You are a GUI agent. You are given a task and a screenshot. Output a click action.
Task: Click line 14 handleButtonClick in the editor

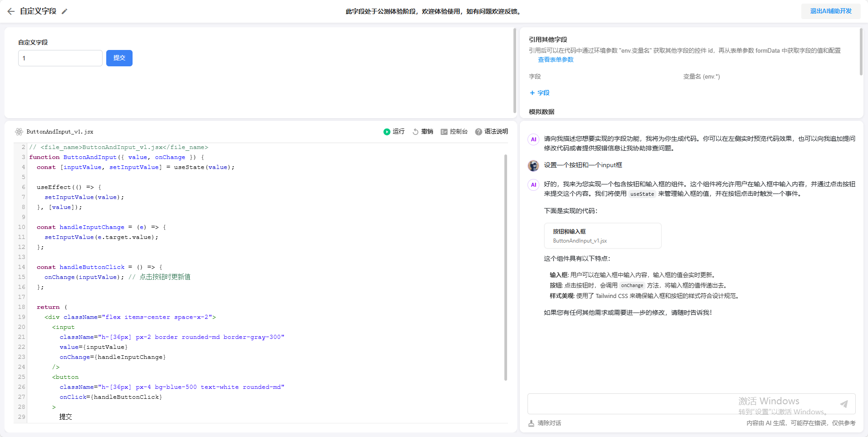(x=92, y=267)
